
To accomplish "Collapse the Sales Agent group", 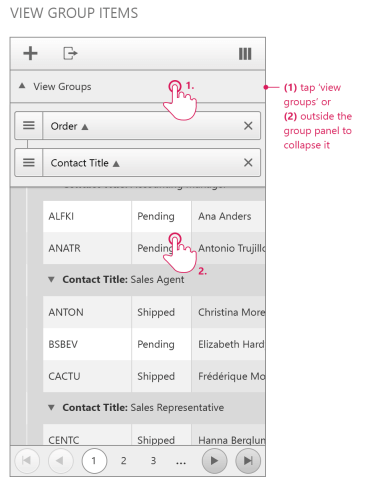I will 51,279.
